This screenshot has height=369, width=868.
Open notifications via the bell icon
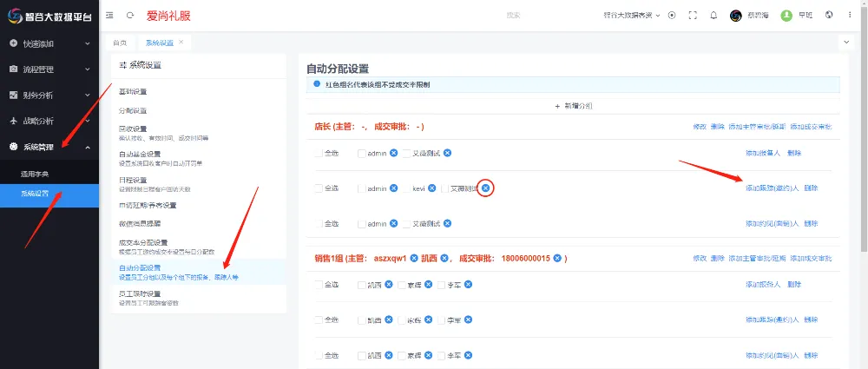(x=713, y=15)
